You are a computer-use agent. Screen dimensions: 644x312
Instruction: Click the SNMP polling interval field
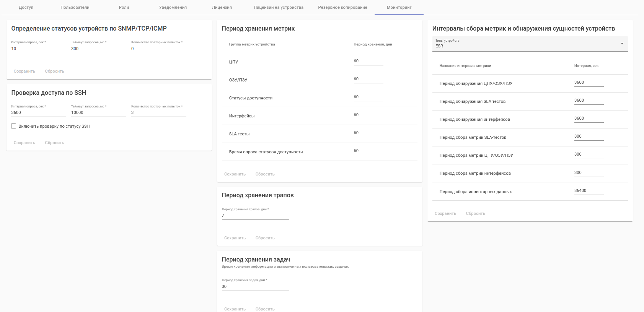click(38, 49)
